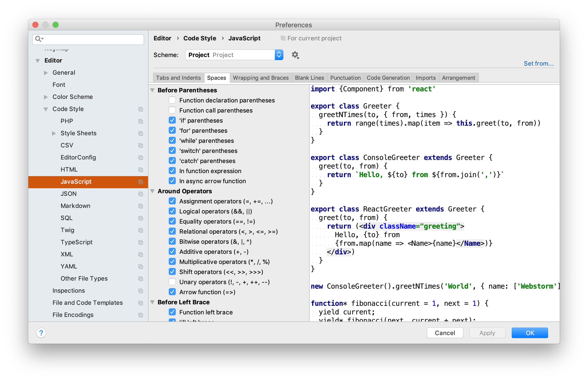Expand the Style Sheets tree node

point(54,133)
